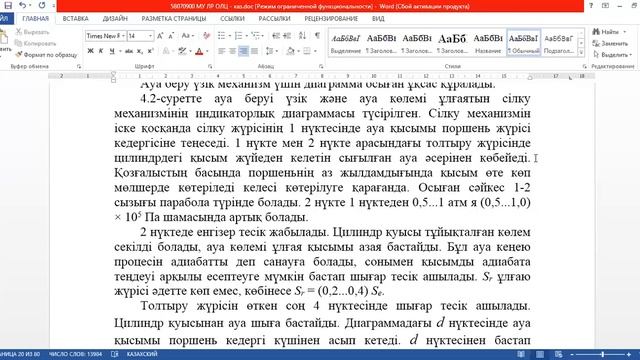Undo the last action
The width and height of the screenshot is (640, 360).
click(22, 6)
